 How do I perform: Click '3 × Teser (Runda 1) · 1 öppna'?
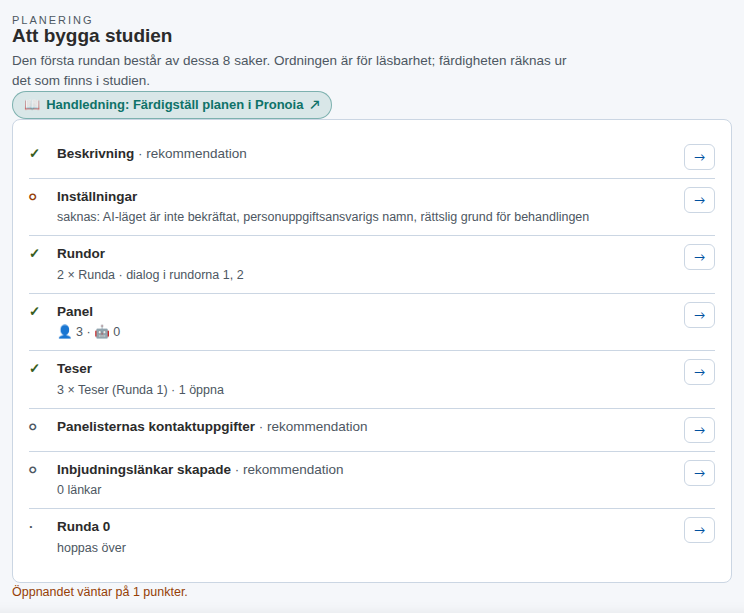coord(140,390)
